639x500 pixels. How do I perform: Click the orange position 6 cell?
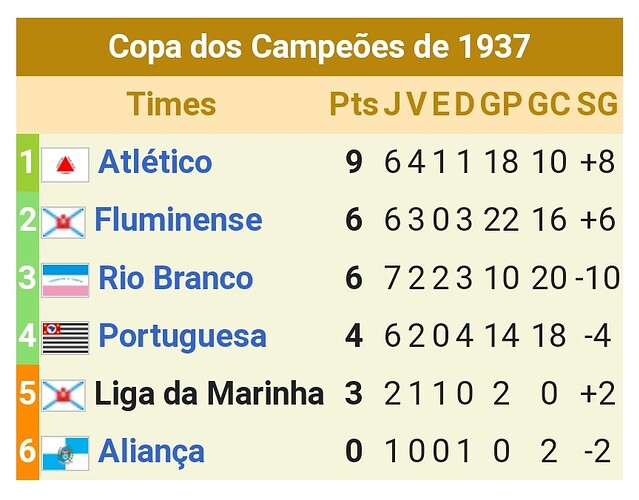click(27, 451)
